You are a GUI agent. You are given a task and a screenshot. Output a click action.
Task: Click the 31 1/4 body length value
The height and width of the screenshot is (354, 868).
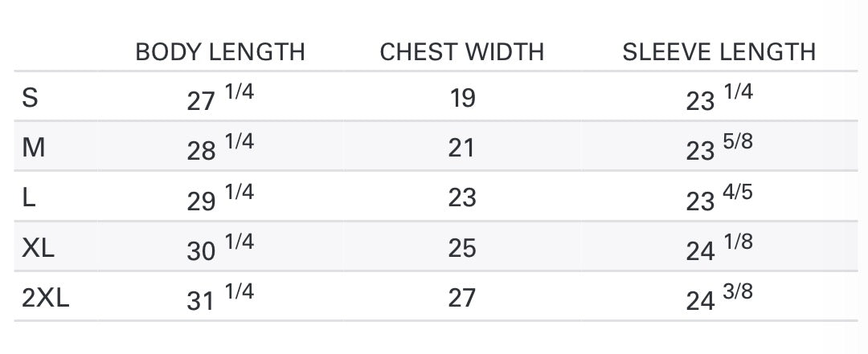(x=220, y=297)
